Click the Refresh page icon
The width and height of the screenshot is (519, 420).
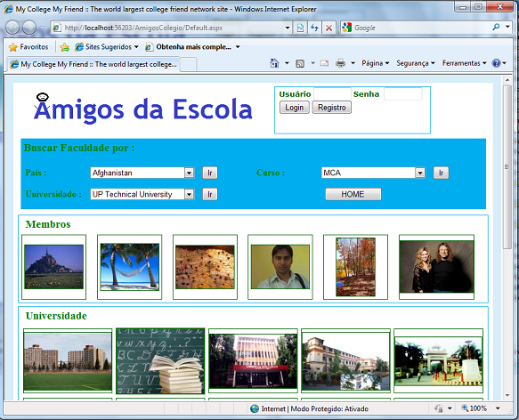pos(314,28)
